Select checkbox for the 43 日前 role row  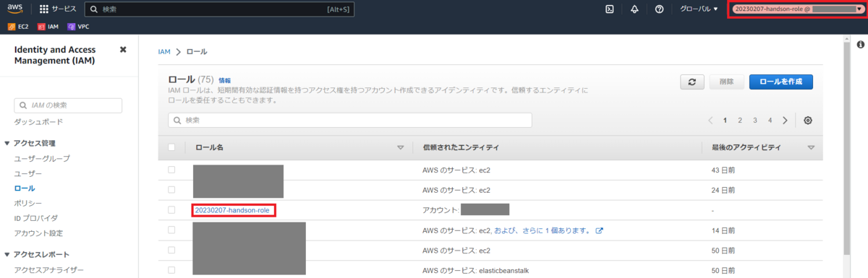click(171, 170)
